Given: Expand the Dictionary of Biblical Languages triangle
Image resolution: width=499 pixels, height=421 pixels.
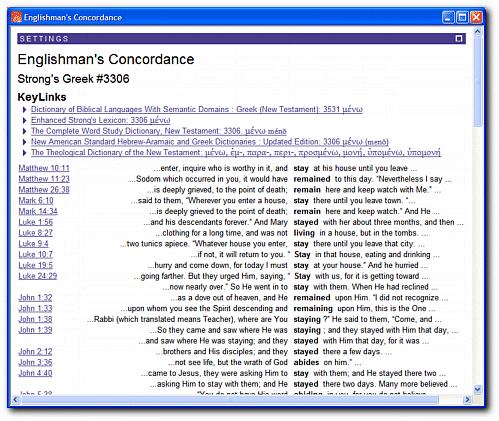Looking at the screenshot, I should point(25,110).
